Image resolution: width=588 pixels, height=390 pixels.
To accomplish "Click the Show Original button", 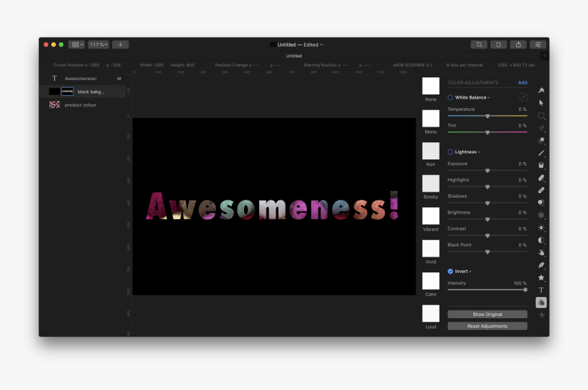I will (x=487, y=314).
